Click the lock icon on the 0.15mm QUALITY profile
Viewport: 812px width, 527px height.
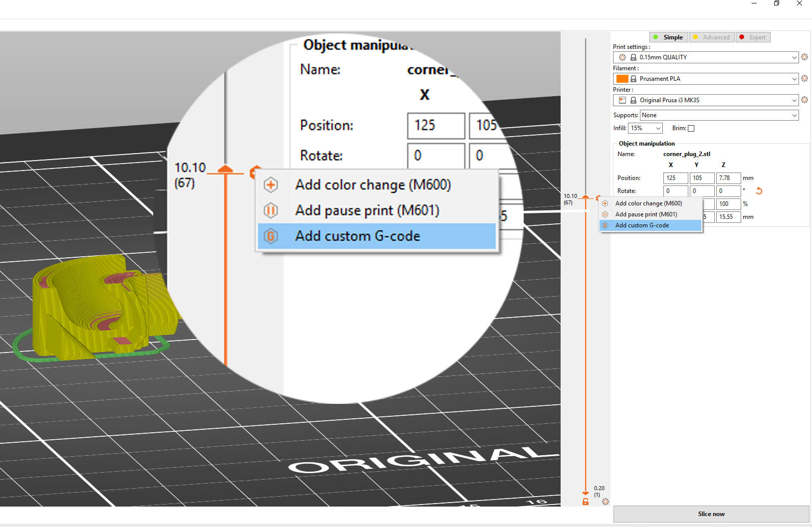click(x=633, y=57)
